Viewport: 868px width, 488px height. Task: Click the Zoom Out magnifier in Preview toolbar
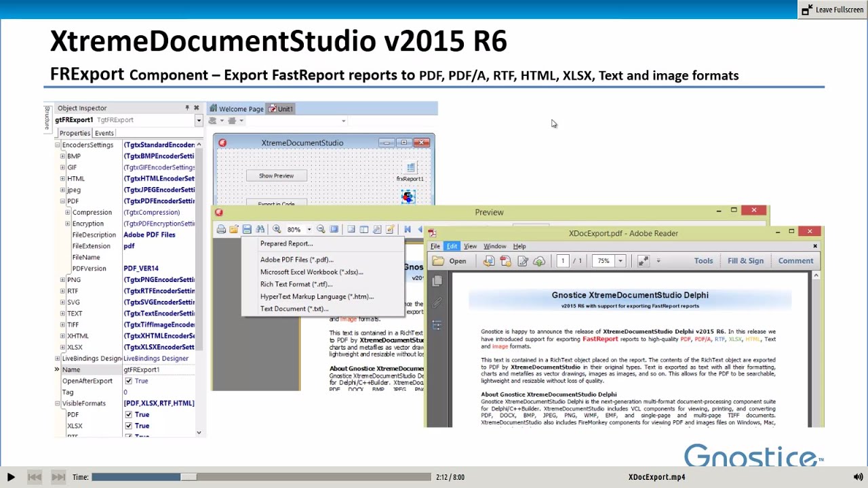321,230
